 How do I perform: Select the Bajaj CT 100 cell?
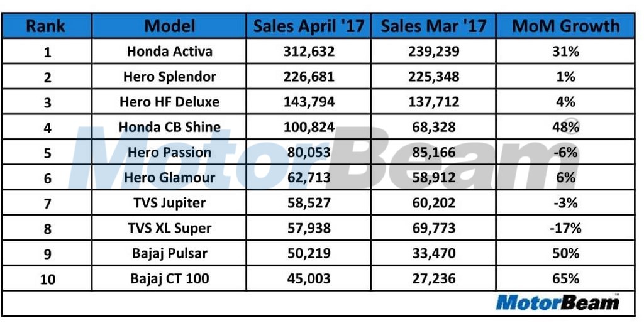pyautogui.click(x=169, y=278)
